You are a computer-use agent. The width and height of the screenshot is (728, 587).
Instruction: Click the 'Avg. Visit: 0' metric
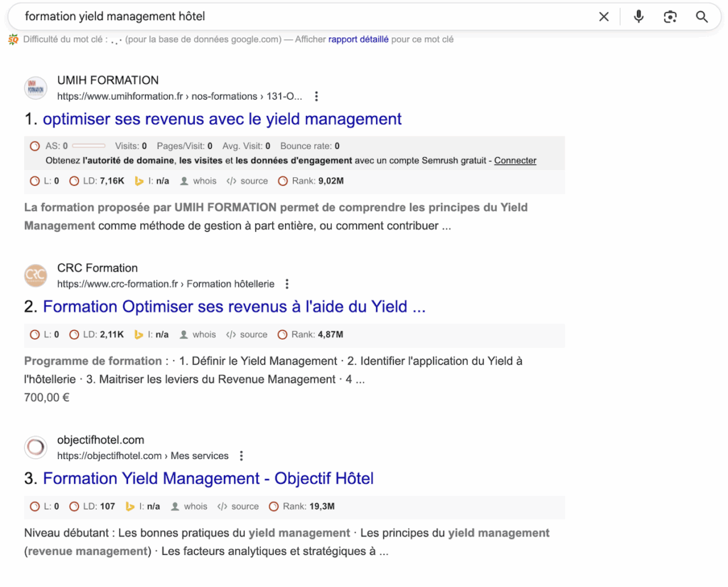tap(246, 147)
